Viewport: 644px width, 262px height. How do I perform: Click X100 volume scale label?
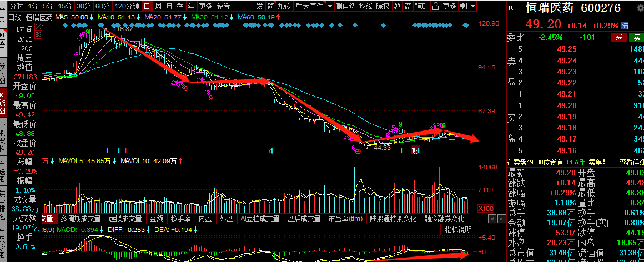pyautogui.click(x=487, y=209)
